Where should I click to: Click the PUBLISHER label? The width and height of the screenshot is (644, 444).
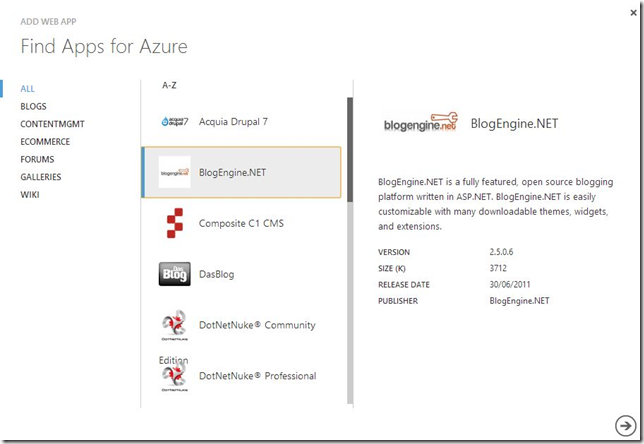(x=398, y=301)
